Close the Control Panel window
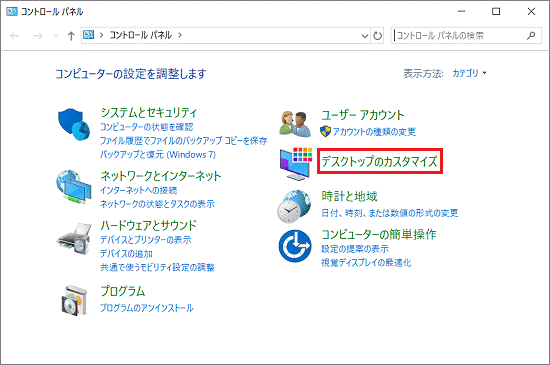Screen dimensions: 550x365 531,11
